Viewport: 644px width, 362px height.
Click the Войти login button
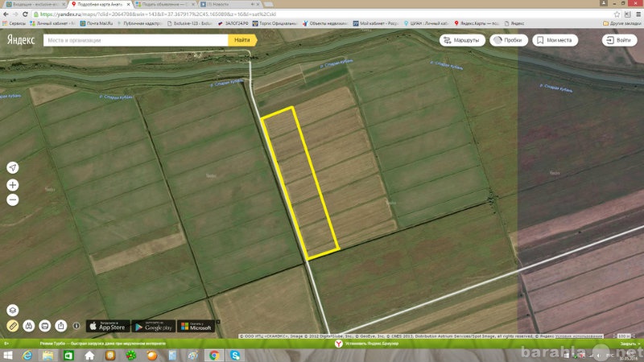coord(619,40)
